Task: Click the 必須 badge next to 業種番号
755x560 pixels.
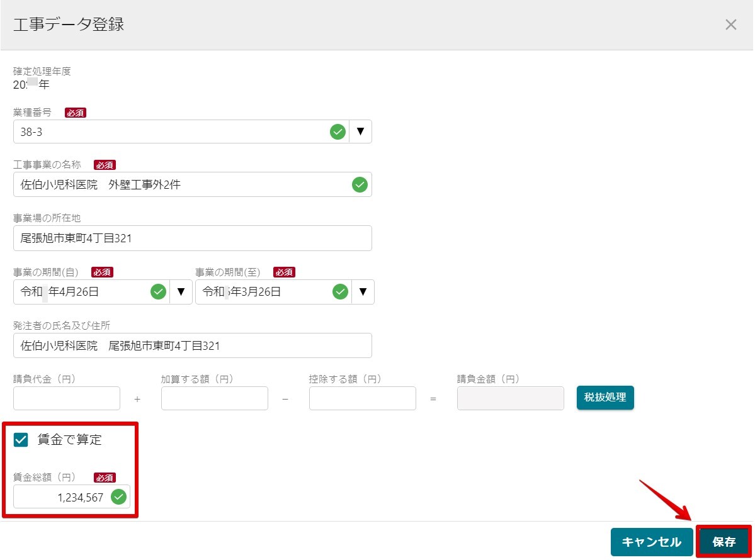Action: point(76,113)
